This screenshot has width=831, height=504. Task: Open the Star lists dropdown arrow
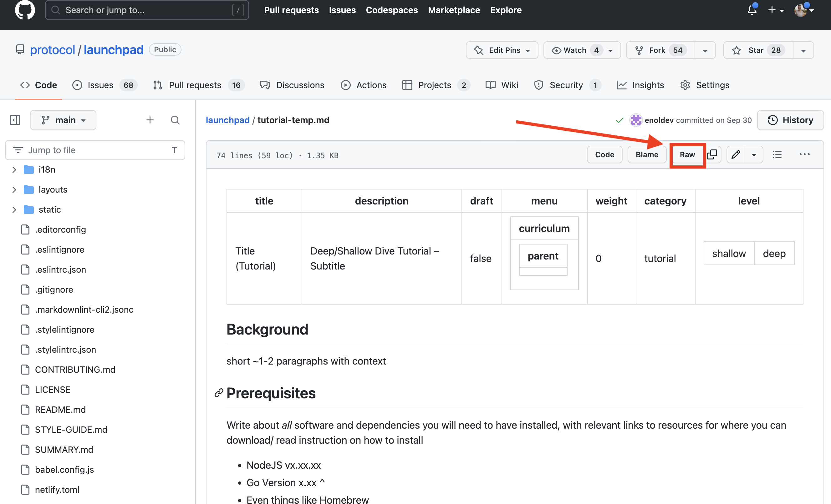click(x=803, y=50)
